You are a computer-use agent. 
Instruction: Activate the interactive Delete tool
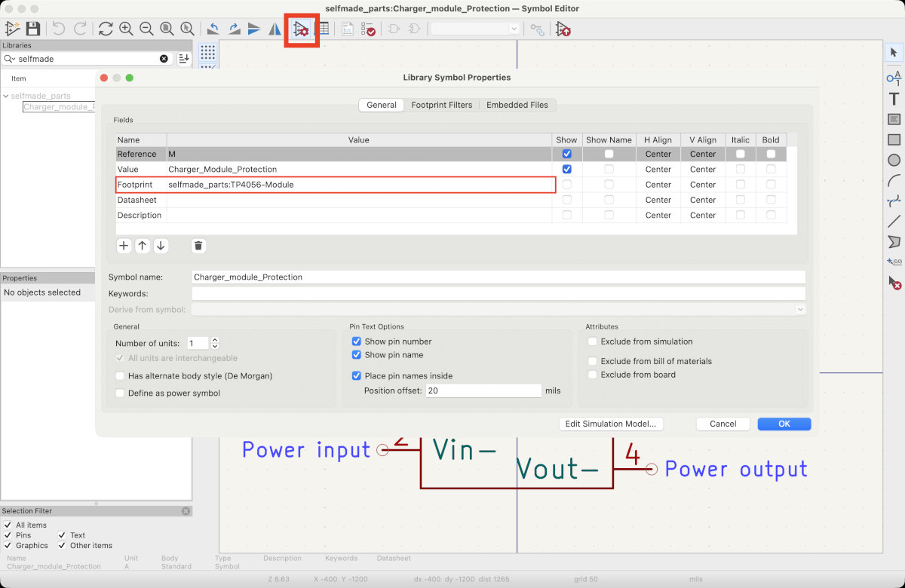(x=894, y=283)
